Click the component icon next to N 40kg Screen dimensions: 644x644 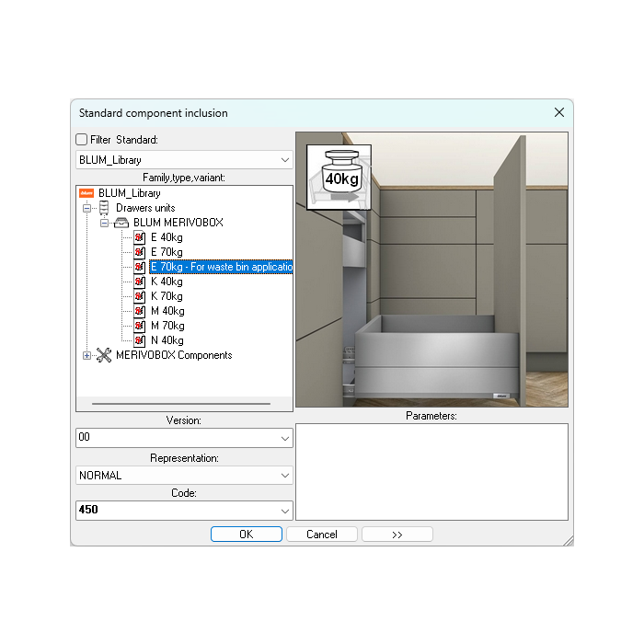tap(139, 340)
